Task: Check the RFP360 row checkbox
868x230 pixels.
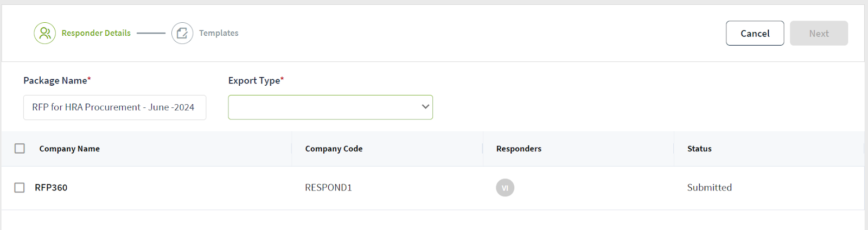Action: click(20, 188)
